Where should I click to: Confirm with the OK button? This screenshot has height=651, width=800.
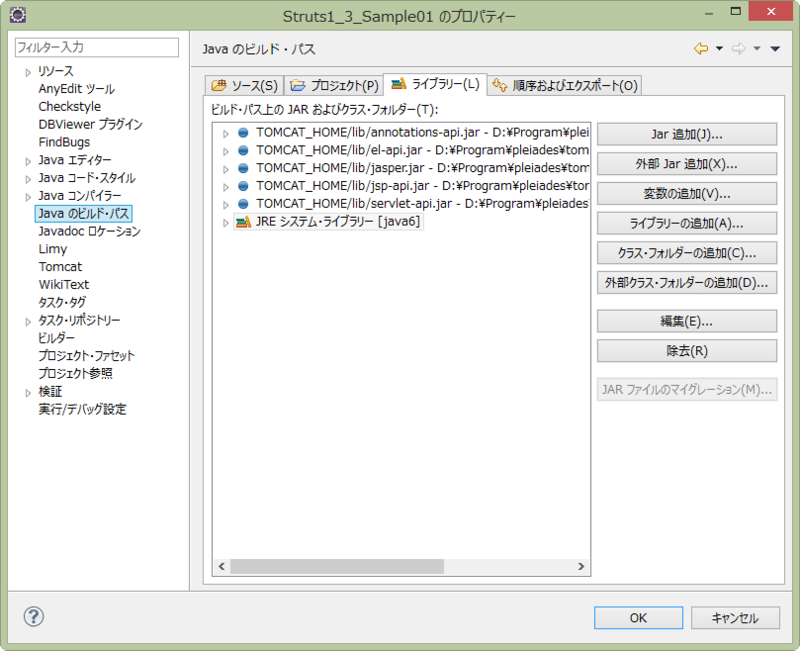pyautogui.click(x=638, y=618)
